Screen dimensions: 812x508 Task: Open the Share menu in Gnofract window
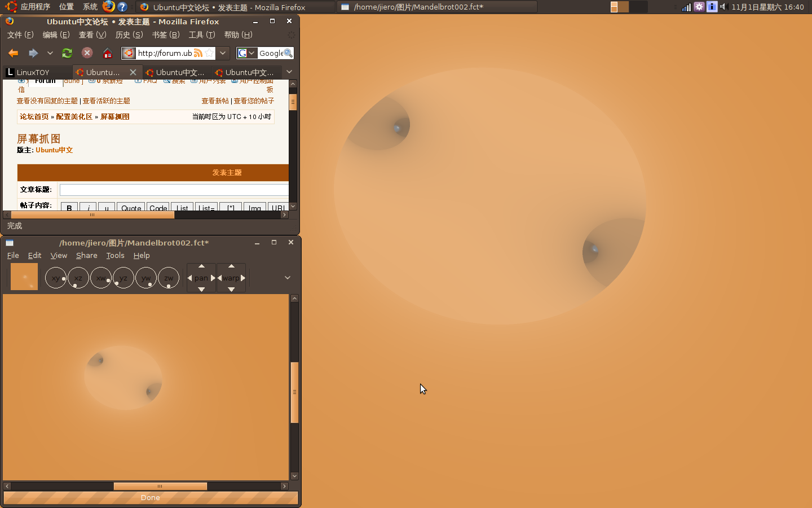(87, 256)
